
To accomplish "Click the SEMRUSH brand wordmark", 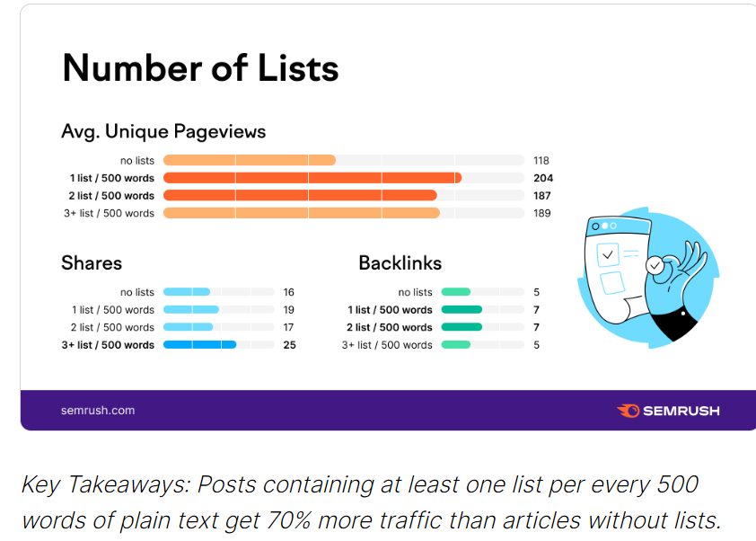I will pos(681,411).
